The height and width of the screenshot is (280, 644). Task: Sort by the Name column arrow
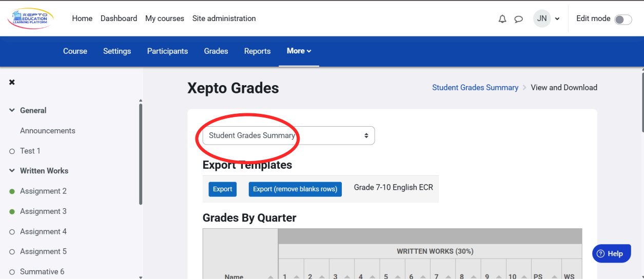tap(270, 277)
